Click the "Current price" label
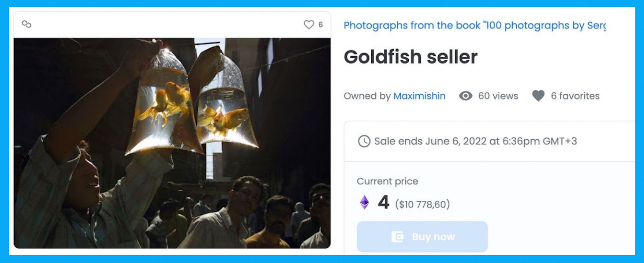644x263 pixels. point(387,181)
